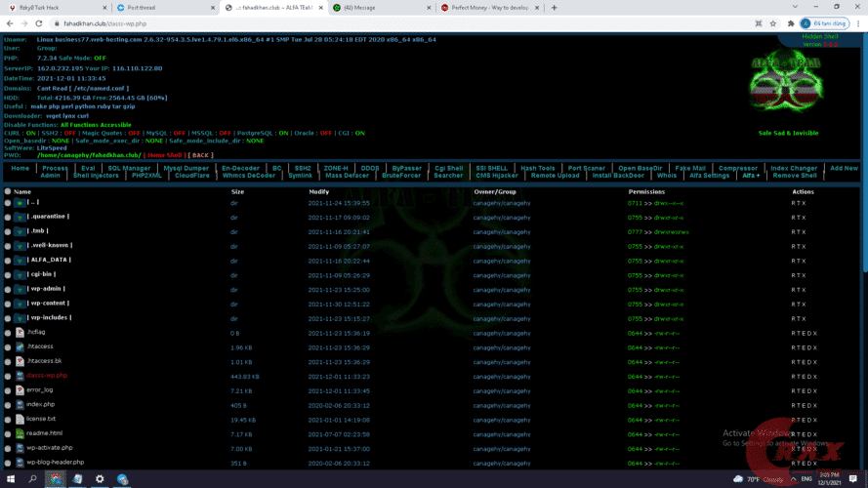Screen dimensions: 868x488
Task: Click the file icon of index.php
Action: 20,405
